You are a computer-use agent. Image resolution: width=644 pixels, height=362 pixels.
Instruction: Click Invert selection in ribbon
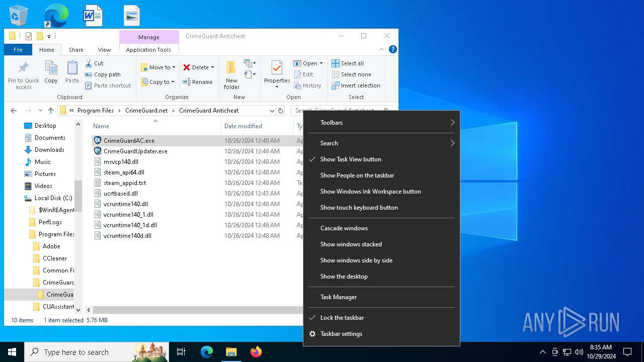[x=356, y=85]
